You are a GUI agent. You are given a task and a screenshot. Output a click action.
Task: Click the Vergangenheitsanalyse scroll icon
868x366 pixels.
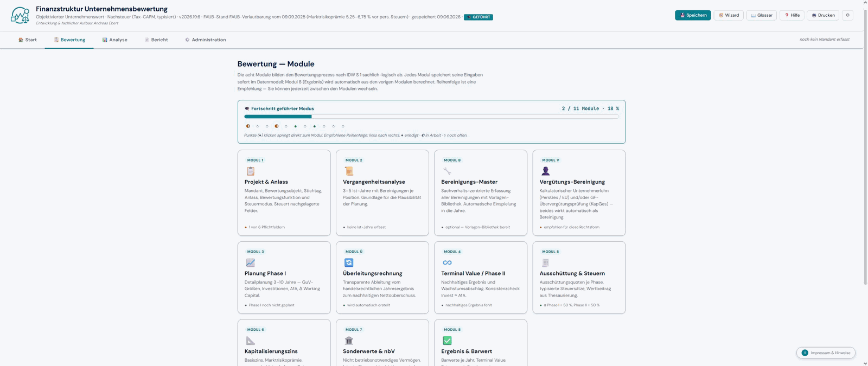[349, 171]
